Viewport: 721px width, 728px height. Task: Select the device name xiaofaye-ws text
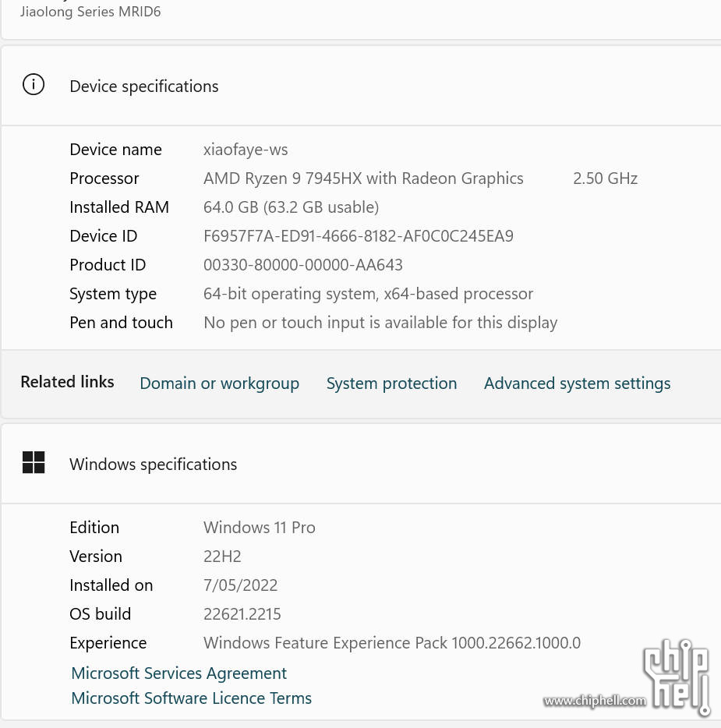click(x=245, y=150)
